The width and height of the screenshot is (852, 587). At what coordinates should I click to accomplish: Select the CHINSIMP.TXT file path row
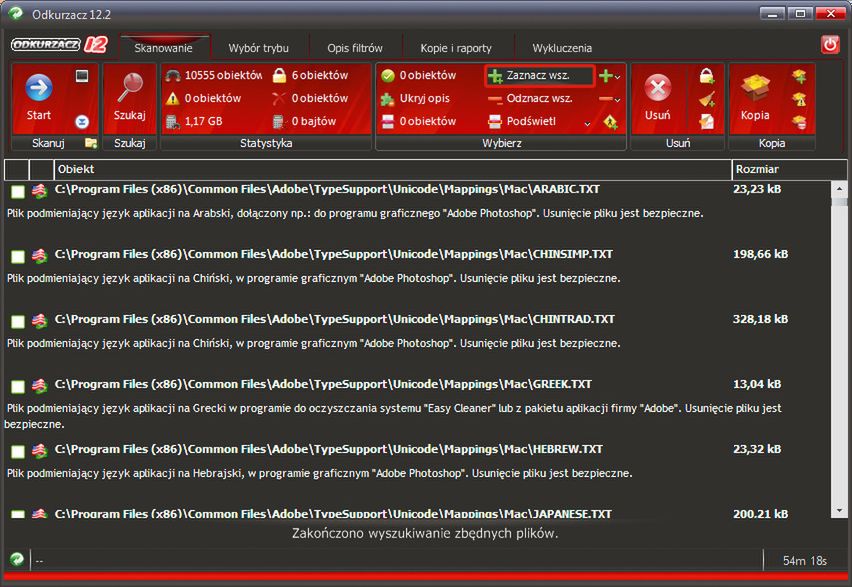(334, 254)
